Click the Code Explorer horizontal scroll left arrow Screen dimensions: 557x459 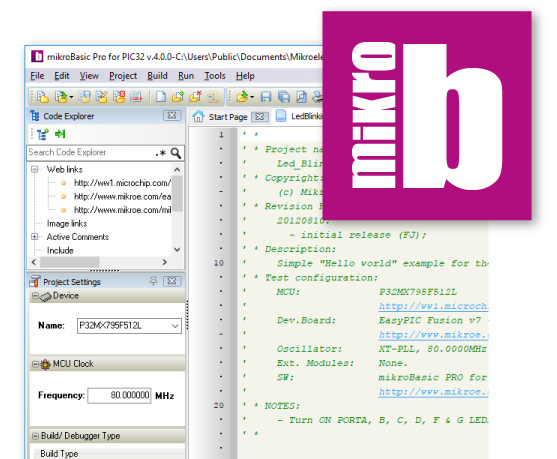(x=34, y=262)
